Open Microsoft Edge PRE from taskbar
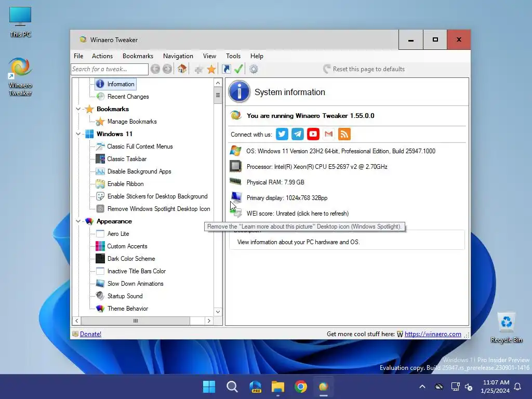The image size is (532, 399). pos(255,387)
